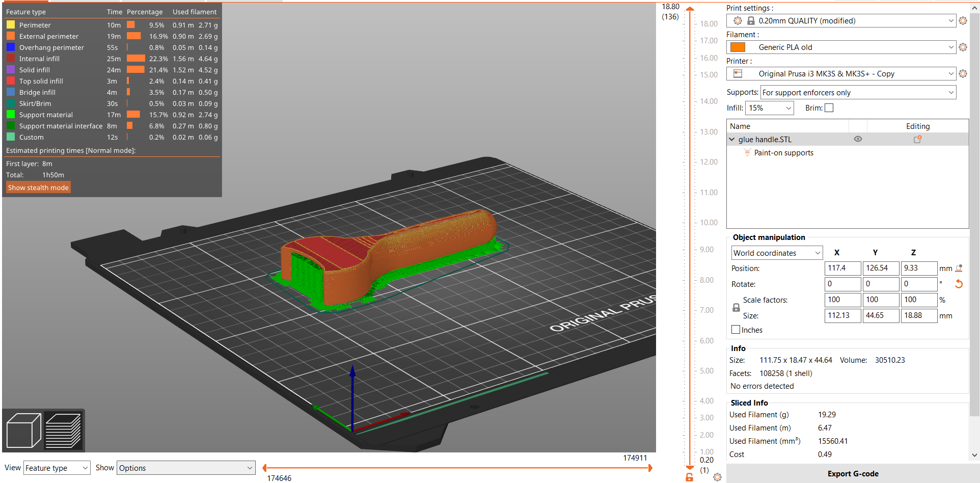Click the editing icon for glue handle.STL
The width and height of the screenshot is (980, 483).
tap(917, 139)
